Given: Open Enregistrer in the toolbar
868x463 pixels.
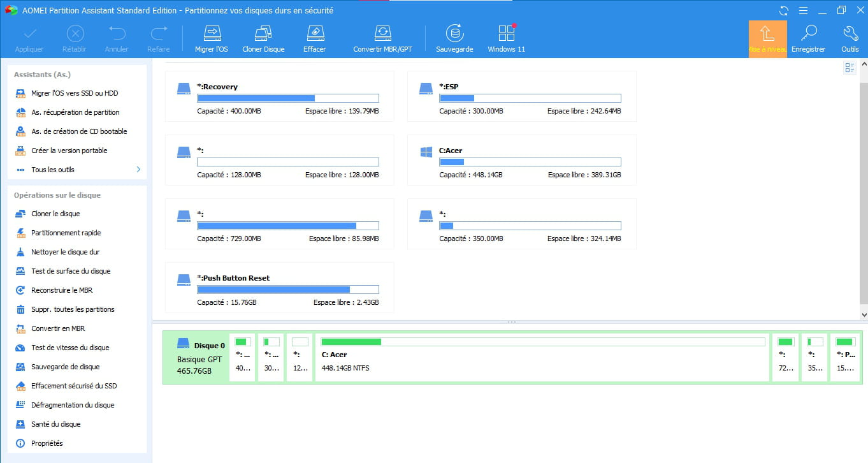Looking at the screenshot, I should click(809, 39).
